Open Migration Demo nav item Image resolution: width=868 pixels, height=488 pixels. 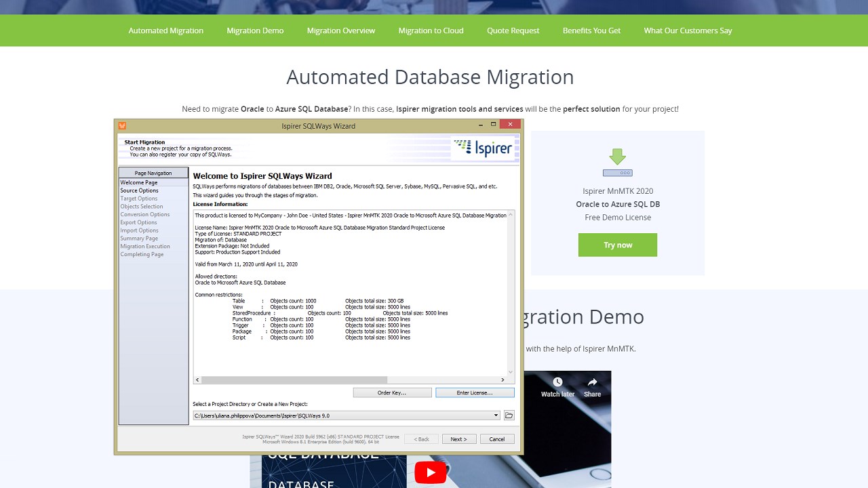pyautogui.click(x=255, y=30)
